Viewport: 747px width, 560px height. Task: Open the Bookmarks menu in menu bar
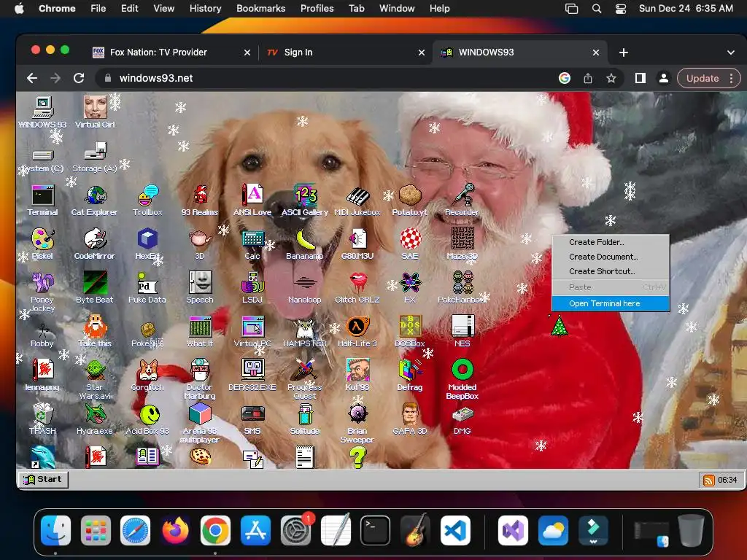260,9
